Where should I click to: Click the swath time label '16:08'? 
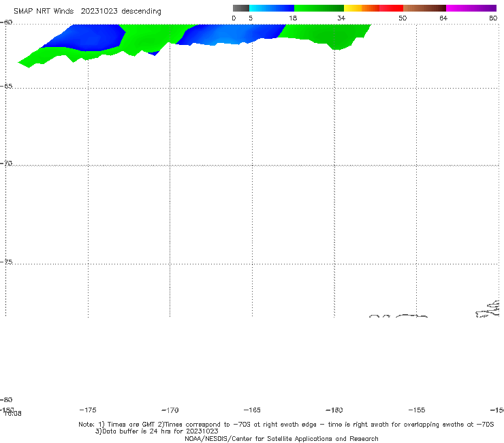coord(13,414)
